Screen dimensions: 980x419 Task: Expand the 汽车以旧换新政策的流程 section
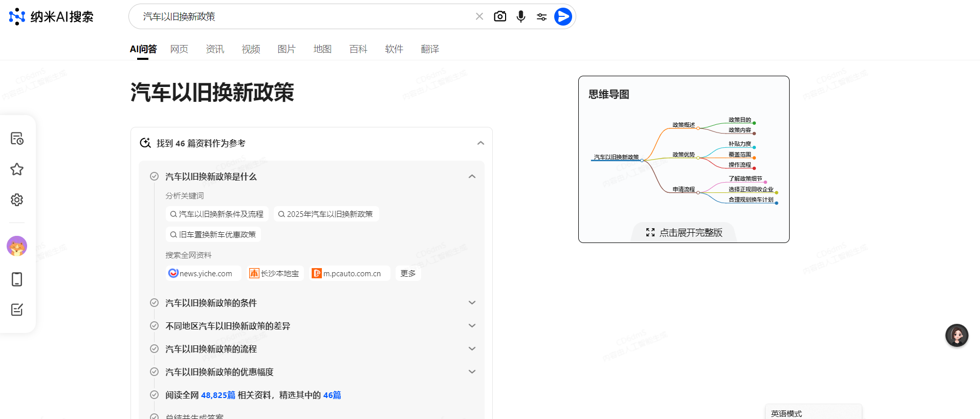[x=472, y=349]
